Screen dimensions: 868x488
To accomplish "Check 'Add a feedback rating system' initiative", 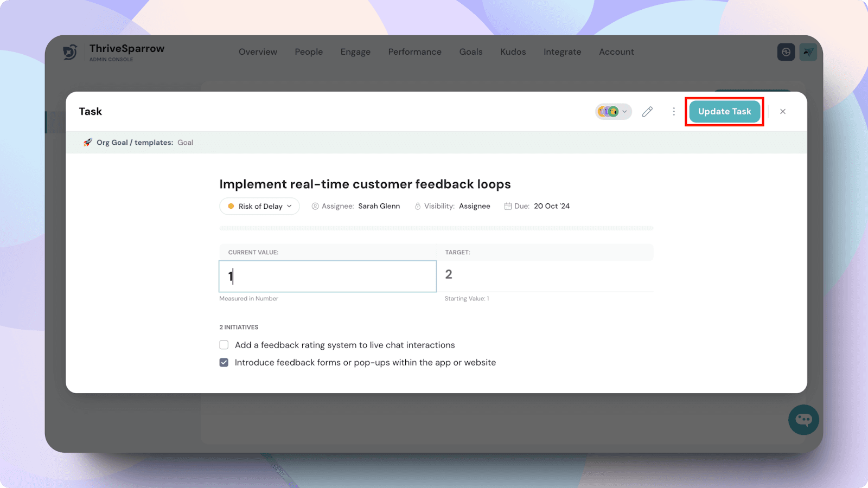I will tap(224, 345).
